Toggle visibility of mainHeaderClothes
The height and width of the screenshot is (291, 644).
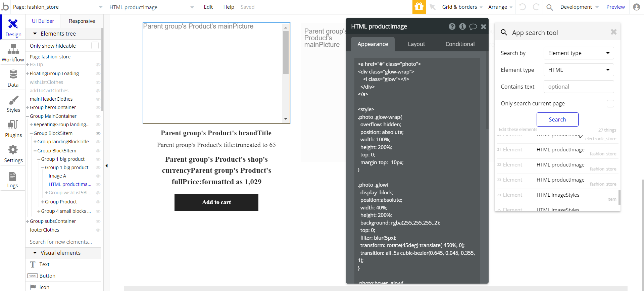[x=98, y=99]
